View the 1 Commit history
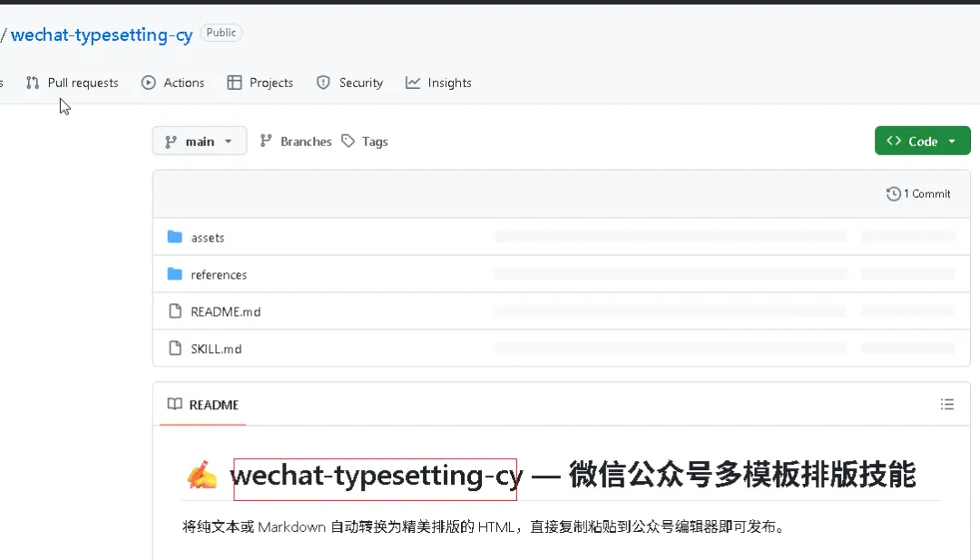The image size is (980, 560). [x=918, y=193]
